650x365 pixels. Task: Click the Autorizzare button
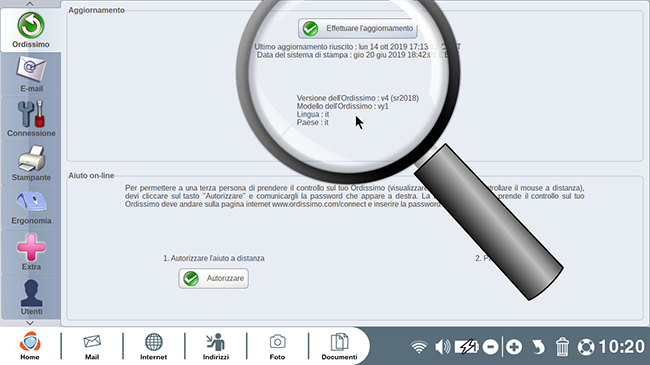click(213, 278)
